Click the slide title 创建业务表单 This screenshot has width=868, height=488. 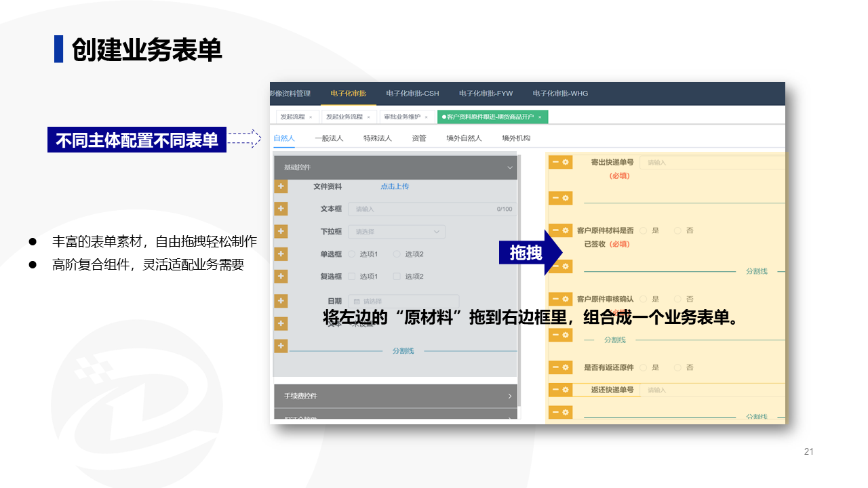pyautogui.click(x=147, y=49)
